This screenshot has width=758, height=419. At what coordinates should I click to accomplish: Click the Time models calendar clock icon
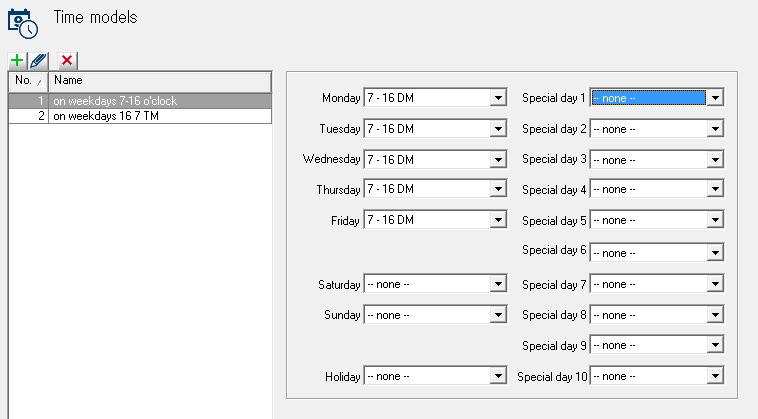(23, 23)
